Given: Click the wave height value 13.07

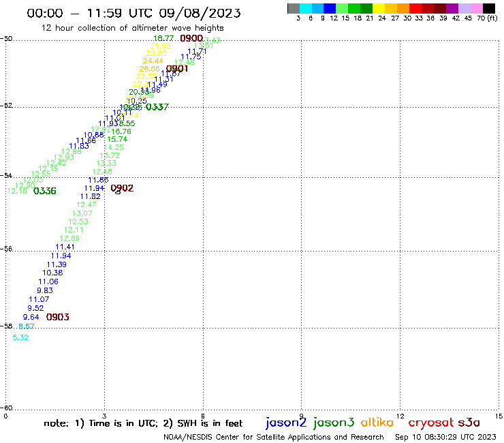Looking at the screenshot, I should coord(82,213).
